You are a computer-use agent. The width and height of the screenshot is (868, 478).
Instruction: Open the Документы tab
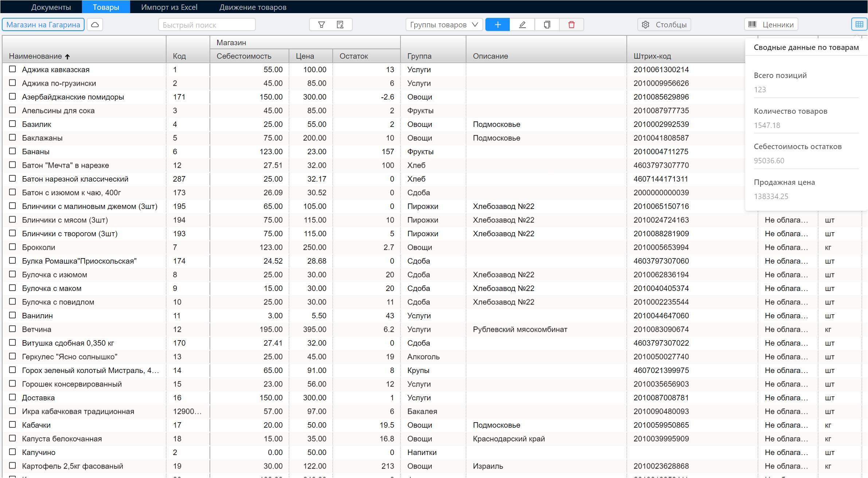51,7
